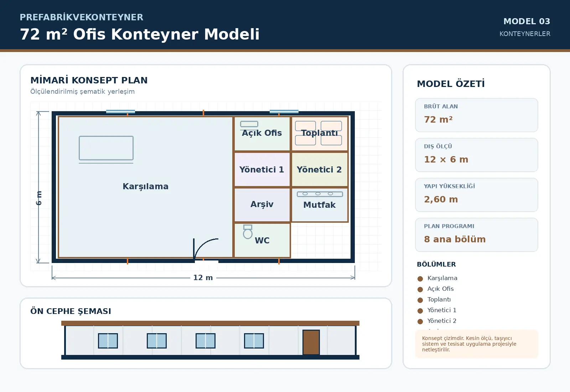Click the bullet dot beside Yönetici 1
The height and width of the screenshot is (392, 570).
[420, 311]
